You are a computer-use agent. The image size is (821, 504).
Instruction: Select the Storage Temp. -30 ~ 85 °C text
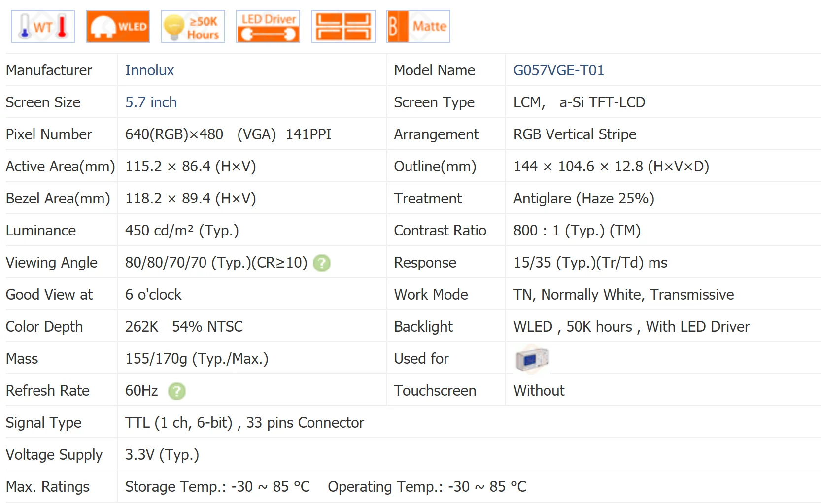point(217,487)
